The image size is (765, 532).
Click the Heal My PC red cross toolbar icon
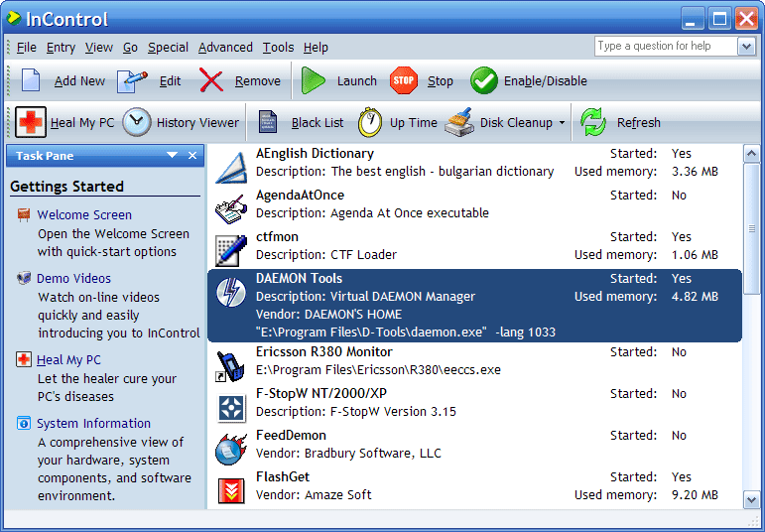coord(31,122)
